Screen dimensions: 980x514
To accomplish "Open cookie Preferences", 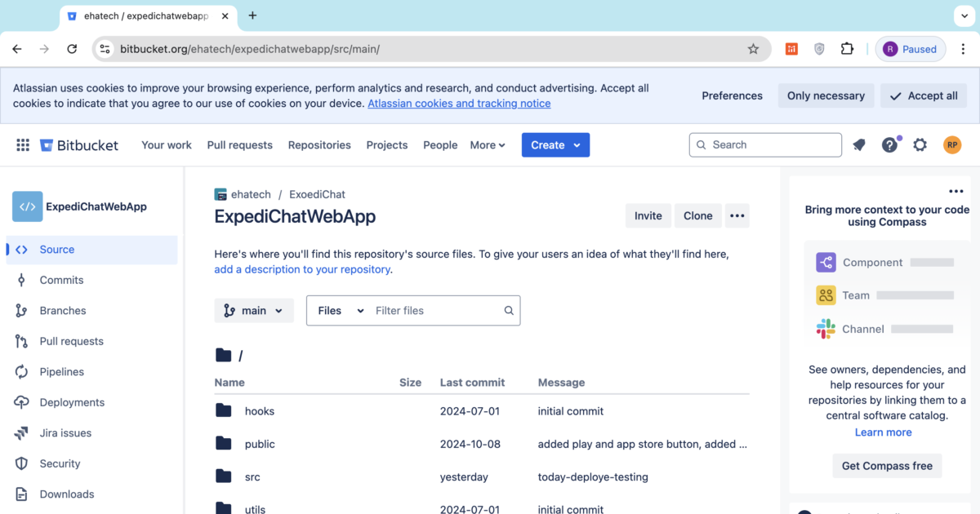I will pos(733,95).
